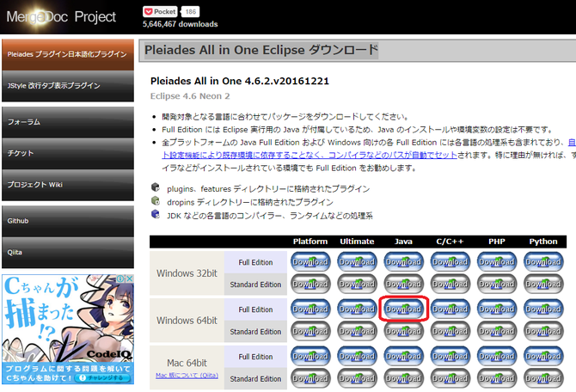Download Windows 64bit Full Edition Python
The height and width of the screenshot is (392, 576).
(543, 309)
